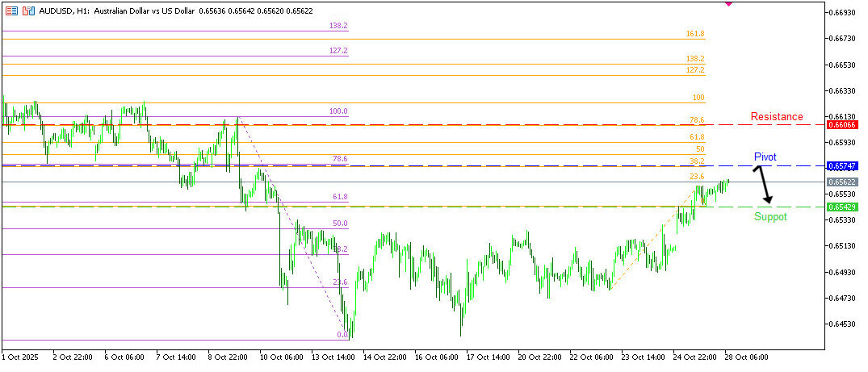
Task: Click the 14 Oct 22:00 date on time axis
Action: coord(384,356)
